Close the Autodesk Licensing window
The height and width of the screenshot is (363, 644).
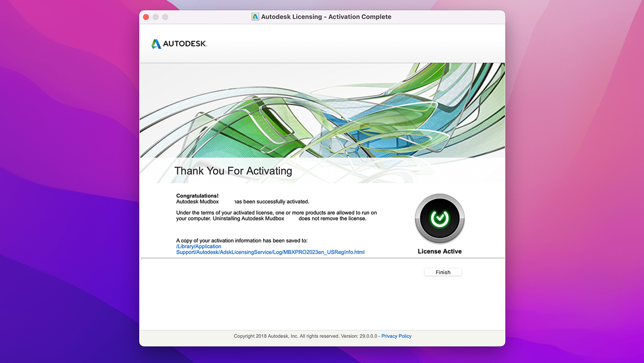click(146, 17)
